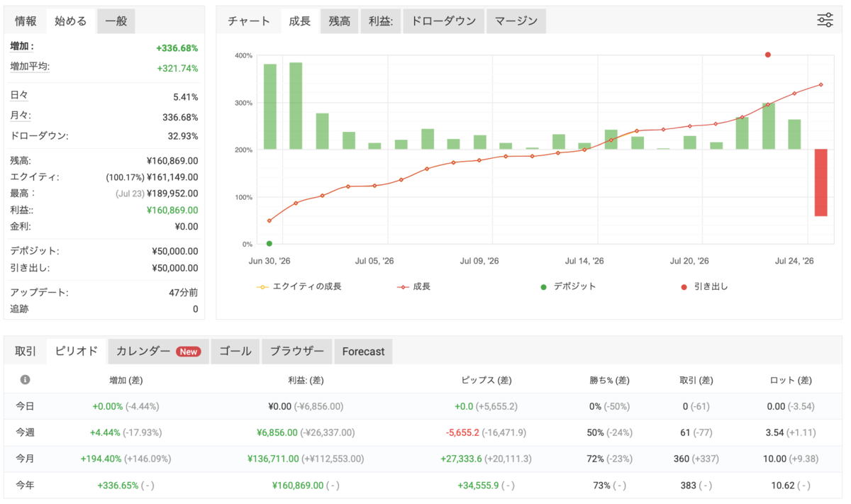Click the info icon in table header
Screen dimensions: 851x504
point(26,380)
